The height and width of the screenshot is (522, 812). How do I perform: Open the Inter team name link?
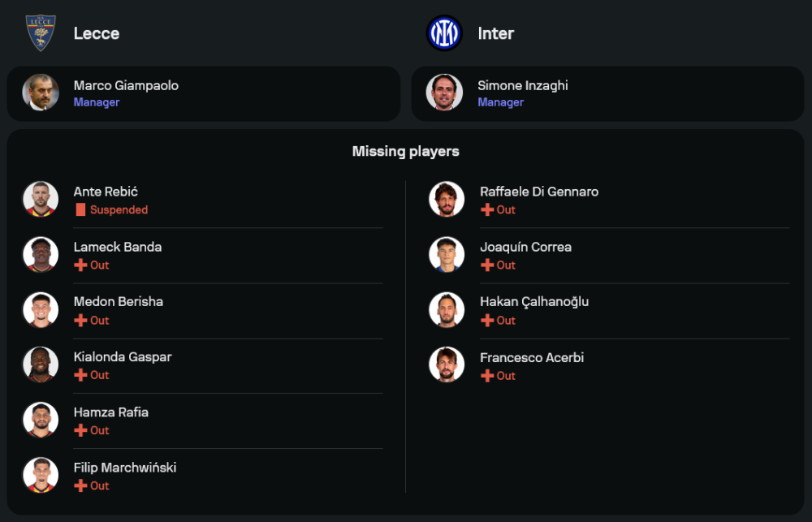(495, 33)
